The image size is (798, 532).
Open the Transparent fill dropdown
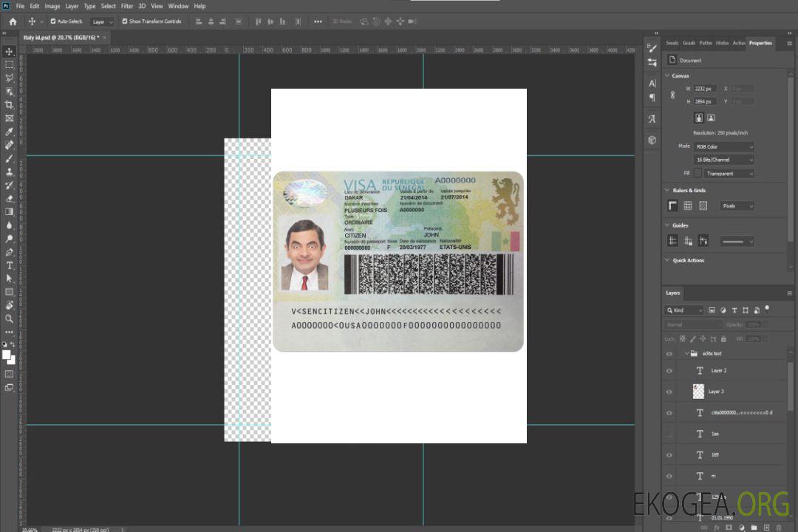tap(729, 174)
